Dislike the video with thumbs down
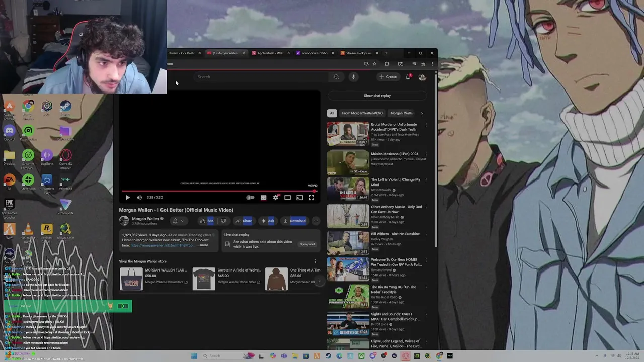 tap(223, 221)
